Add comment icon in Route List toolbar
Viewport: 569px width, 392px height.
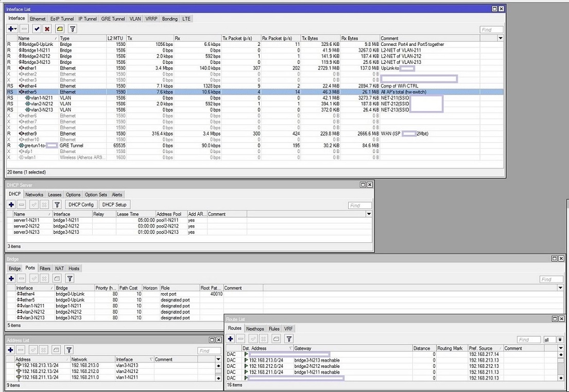(276, 338)
